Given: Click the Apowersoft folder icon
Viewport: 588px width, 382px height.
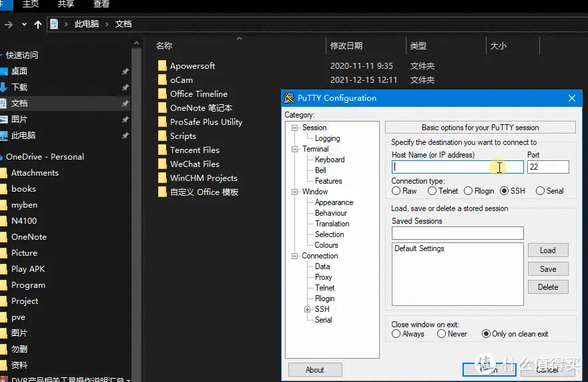Looking at the screenshot, I should pos(162,65).
